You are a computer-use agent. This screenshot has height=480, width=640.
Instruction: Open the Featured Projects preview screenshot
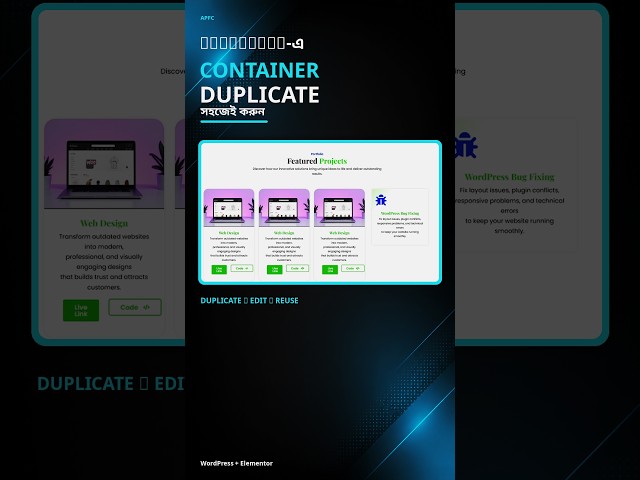tap(320, 212)
